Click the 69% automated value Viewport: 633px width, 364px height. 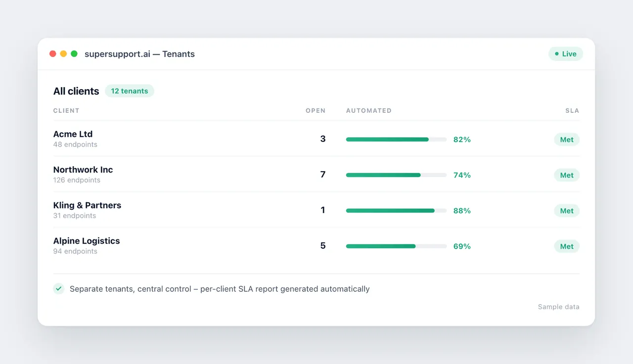(462, 246)
